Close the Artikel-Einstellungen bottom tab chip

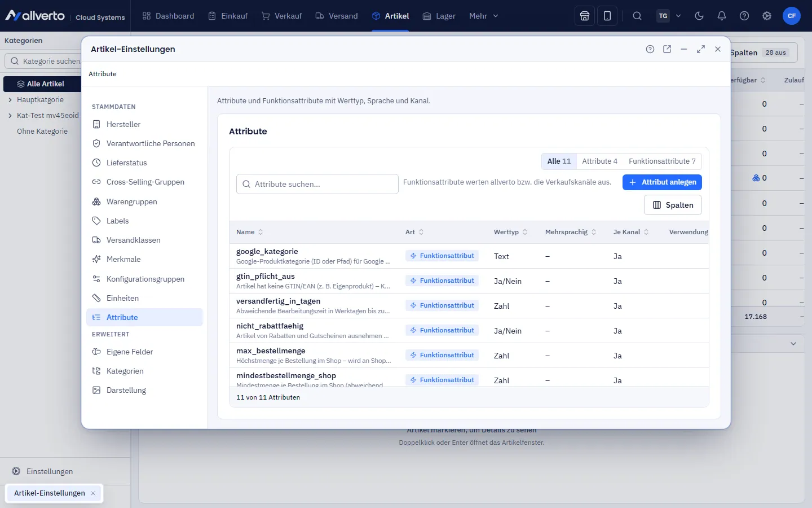[93, 493]
